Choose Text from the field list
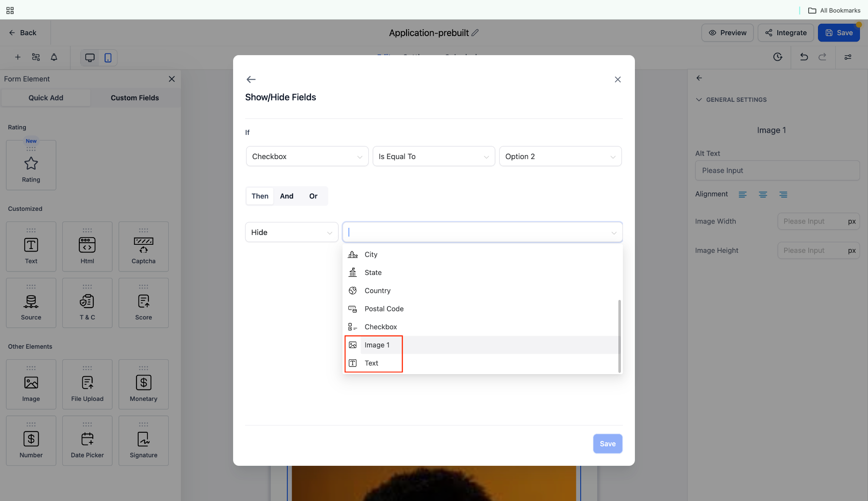 481,363
